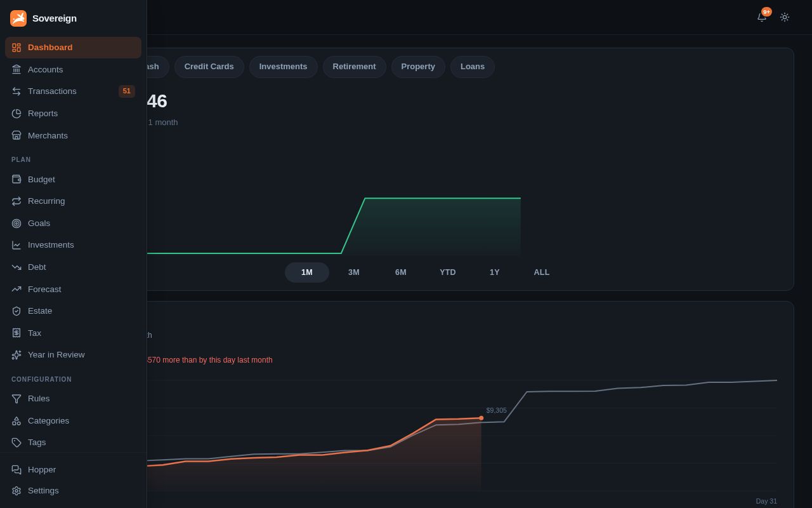This screenshot has height=508, width=812.
Task: Click the Transactions arrows icon
Action: point(16,91)
